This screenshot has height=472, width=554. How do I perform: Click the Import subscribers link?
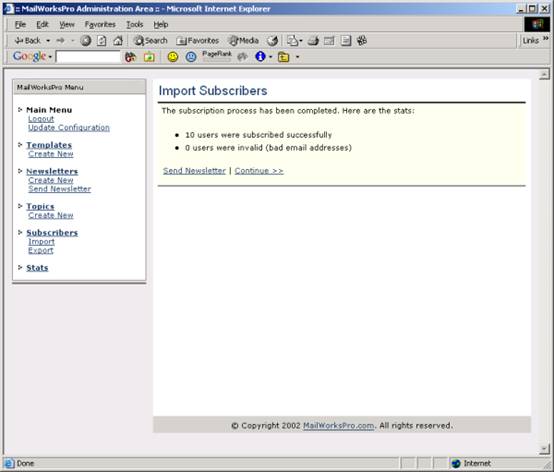41,242
